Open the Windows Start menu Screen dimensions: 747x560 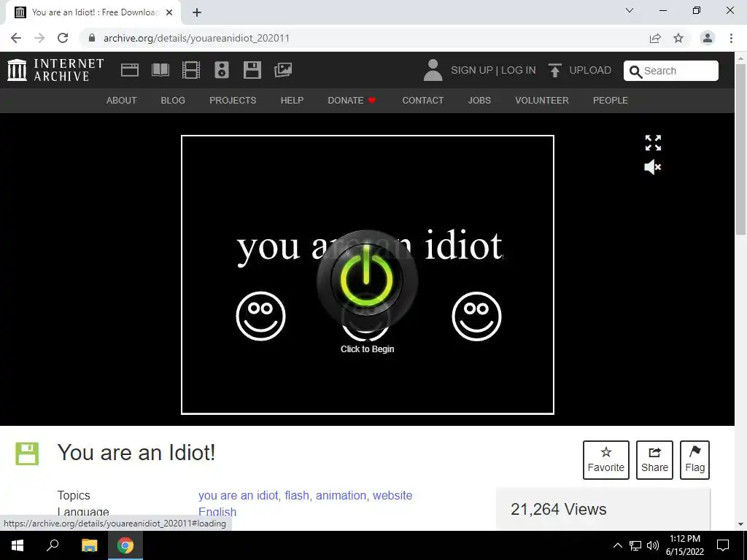tap(18, 545)
